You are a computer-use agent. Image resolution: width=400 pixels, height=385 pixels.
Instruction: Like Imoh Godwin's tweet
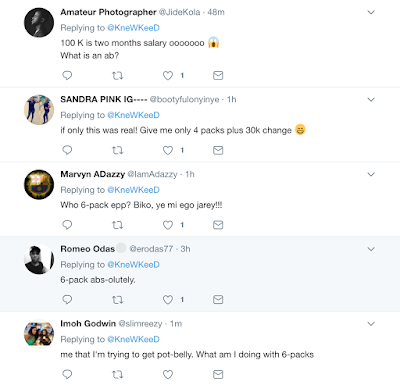pos(168,374)
